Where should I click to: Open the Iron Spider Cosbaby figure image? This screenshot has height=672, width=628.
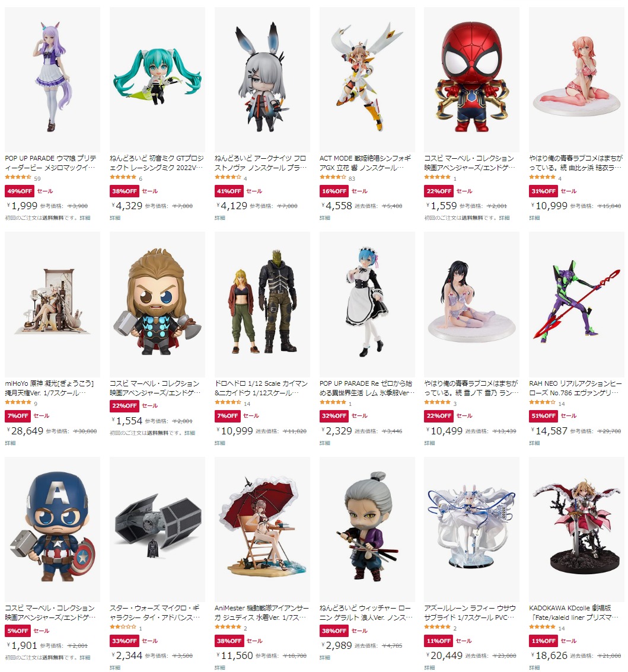(471, 80)
